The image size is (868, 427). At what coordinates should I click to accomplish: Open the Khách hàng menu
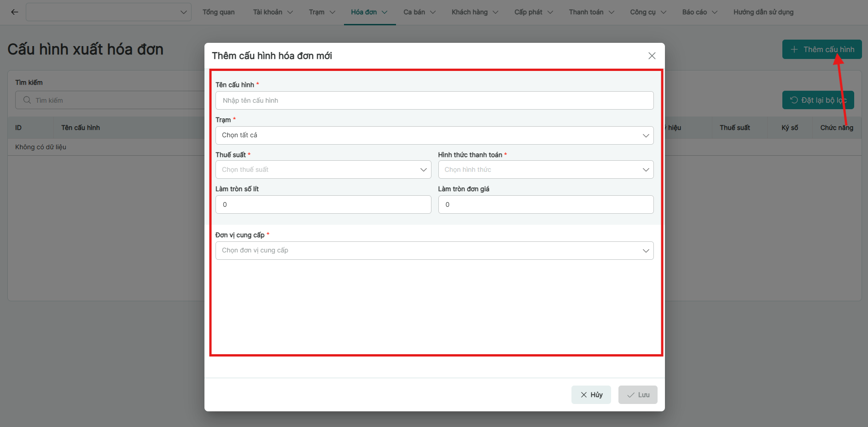(474, 12)
